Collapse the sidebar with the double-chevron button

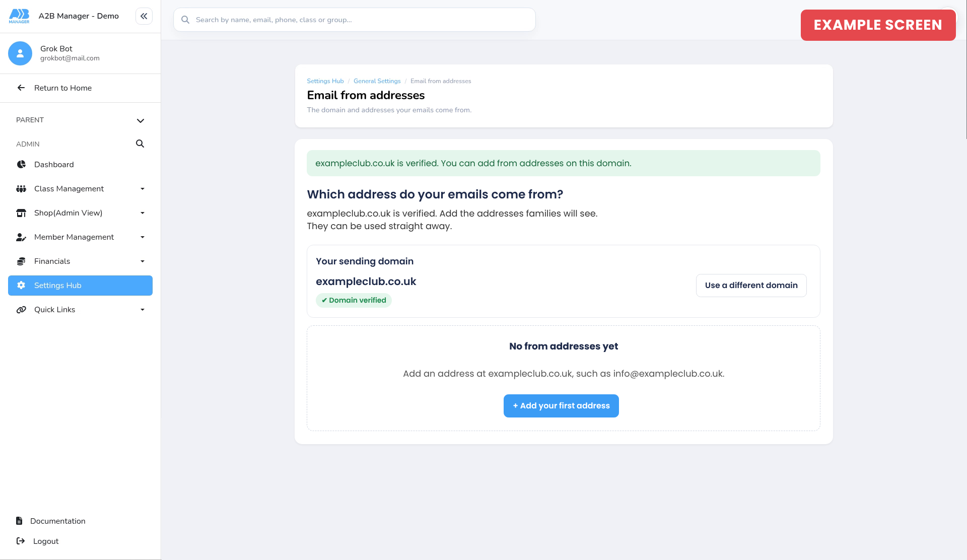[x=144, y=16]
